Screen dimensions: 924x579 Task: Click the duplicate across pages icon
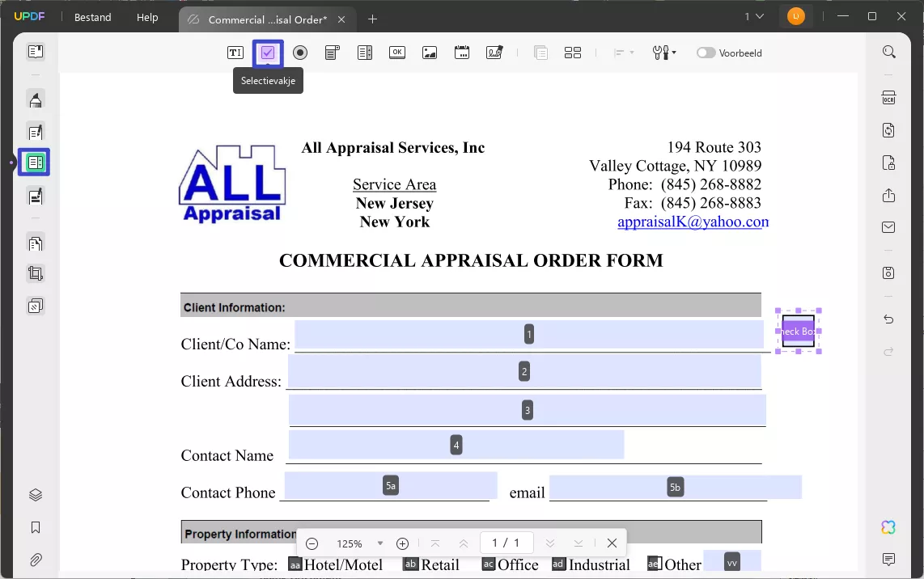[x=541, y=53]
